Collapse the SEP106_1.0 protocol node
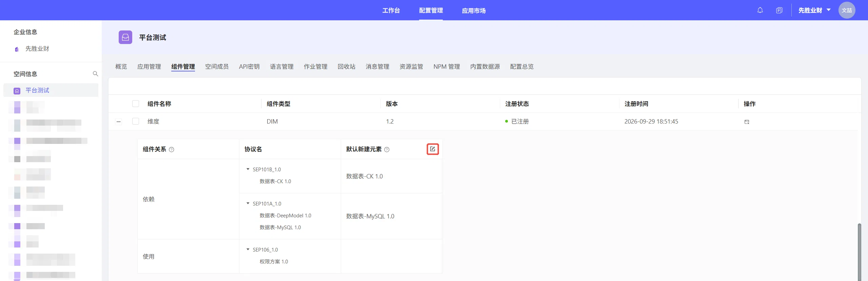Screen dimensions: 868x281 [x=248, y=250]
